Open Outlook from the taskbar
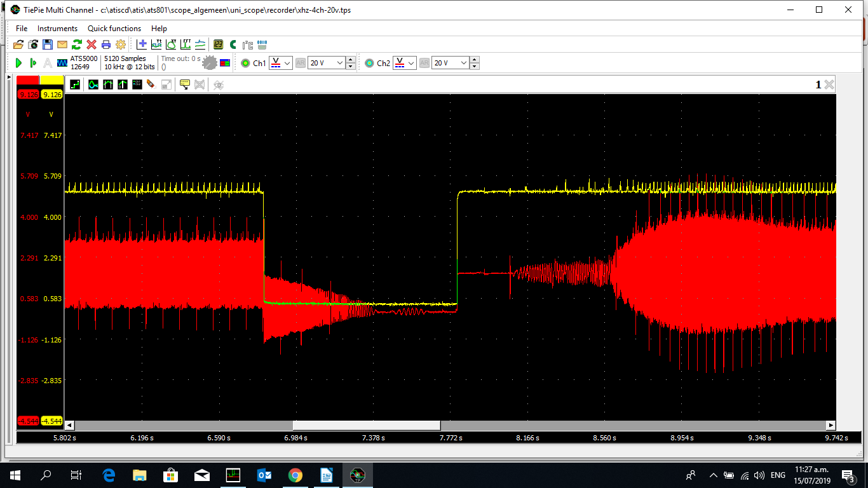Screen dimensions: 868x488 coord(264,475)
